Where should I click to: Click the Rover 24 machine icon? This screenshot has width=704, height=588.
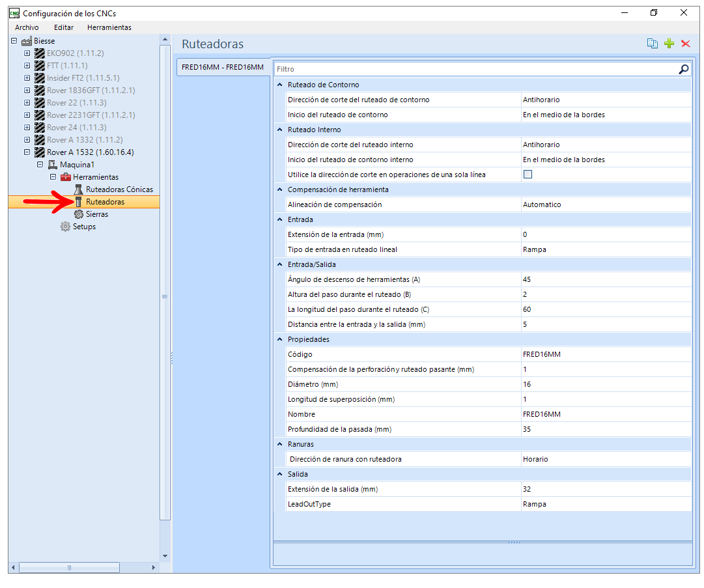click(40, 128)
